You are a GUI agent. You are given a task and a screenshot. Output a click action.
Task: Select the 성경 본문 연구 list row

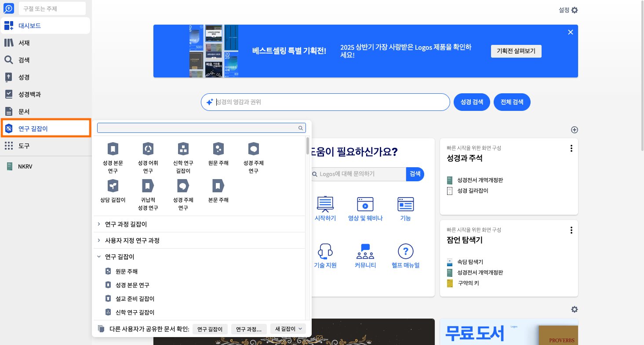click(200, 285)
